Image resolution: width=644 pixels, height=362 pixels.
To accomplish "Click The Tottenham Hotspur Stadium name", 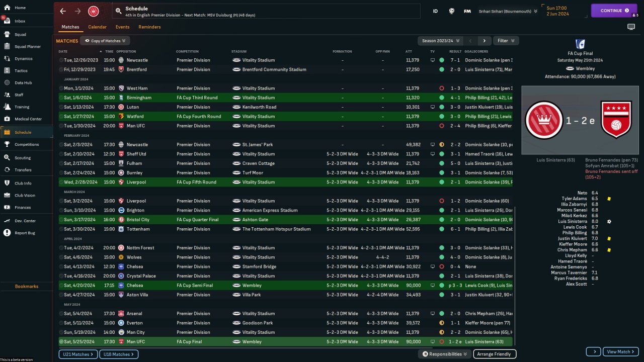I will tap(277, 229).
